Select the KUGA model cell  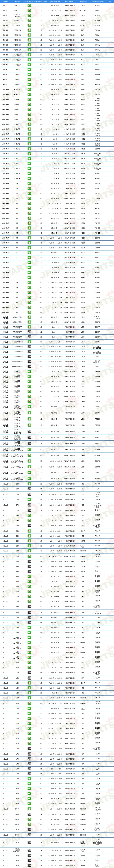[17, 25]
